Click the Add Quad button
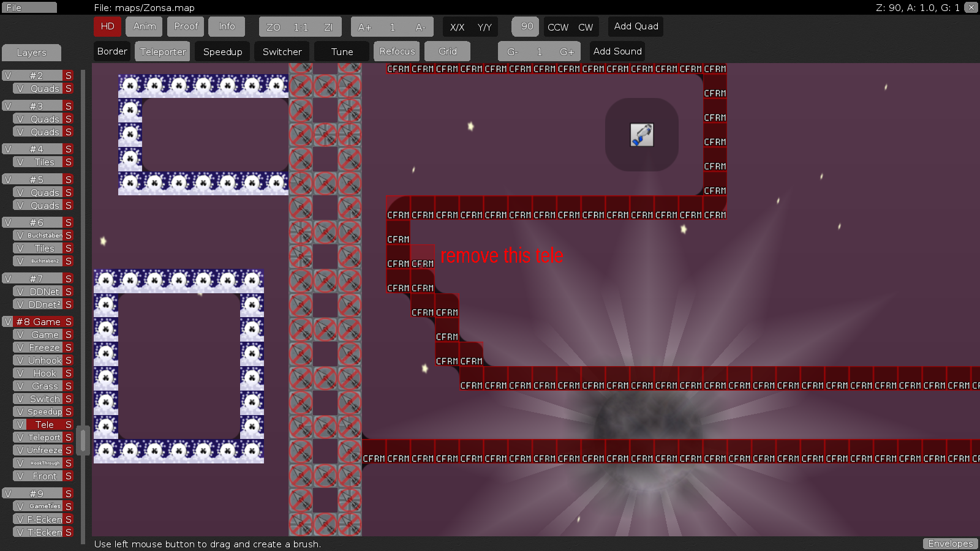The height and width of the screenshot is (551, 980). coord(636,26)
